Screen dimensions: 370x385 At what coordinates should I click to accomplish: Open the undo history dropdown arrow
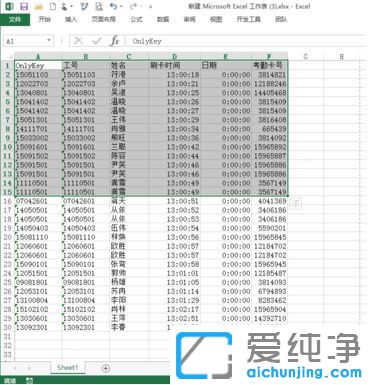(121, 6)
